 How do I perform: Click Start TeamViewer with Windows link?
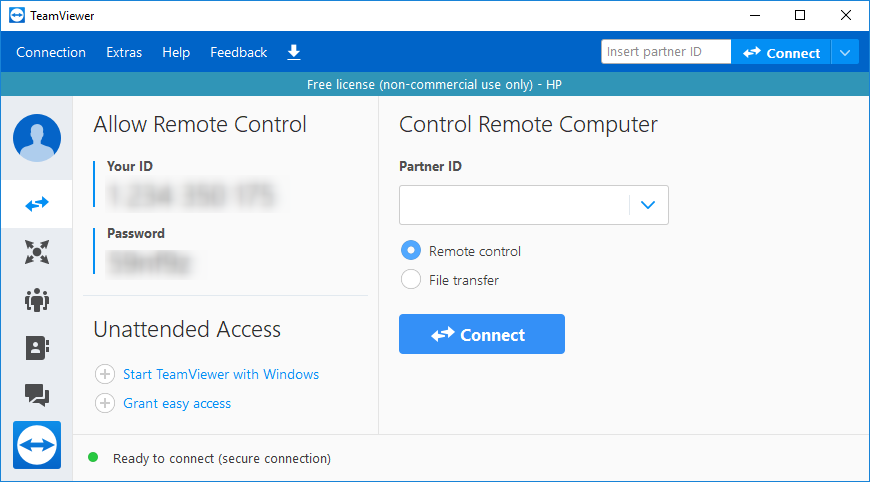click(x=220, y=374)
